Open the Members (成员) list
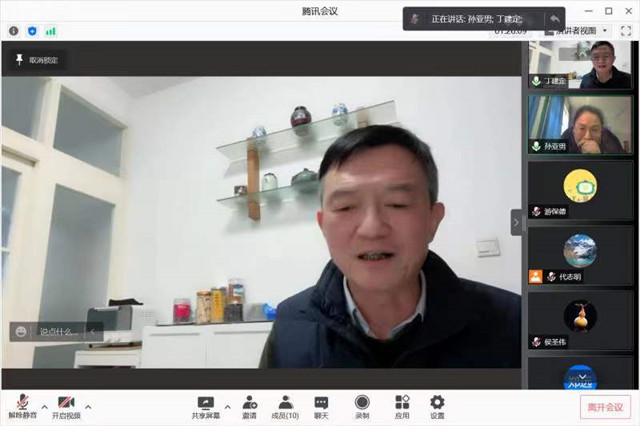The height and width of the screenshot is (426, 640). point(286,404)
